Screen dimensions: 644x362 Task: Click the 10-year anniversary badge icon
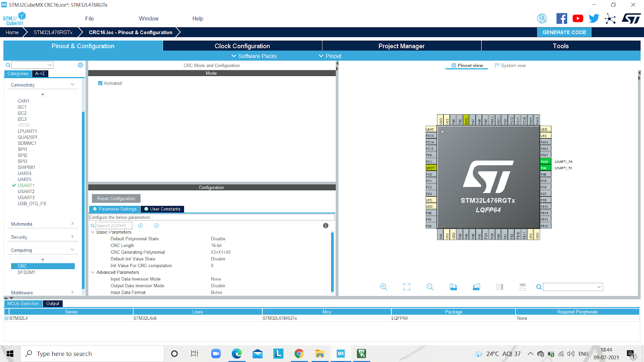542,19
